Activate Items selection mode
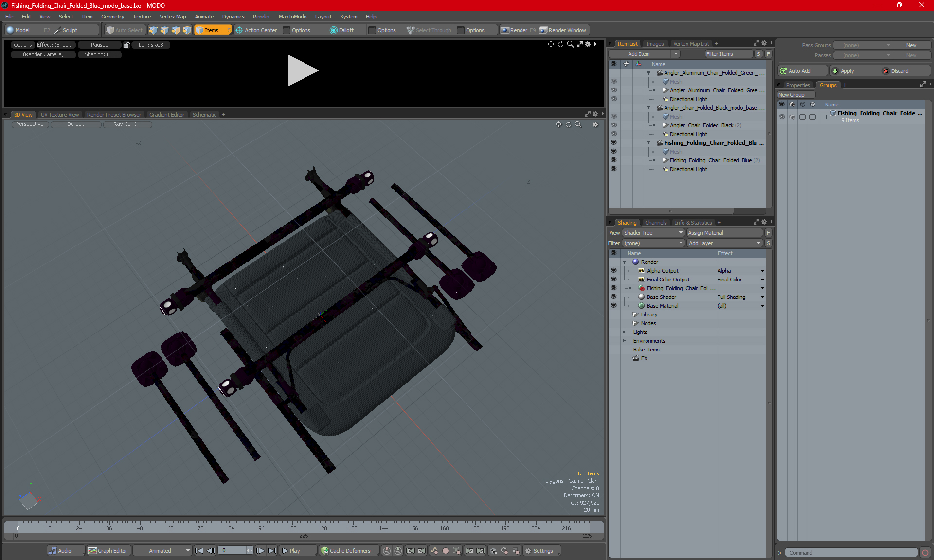Screen dimensions: 934x560 click(213, 30)
